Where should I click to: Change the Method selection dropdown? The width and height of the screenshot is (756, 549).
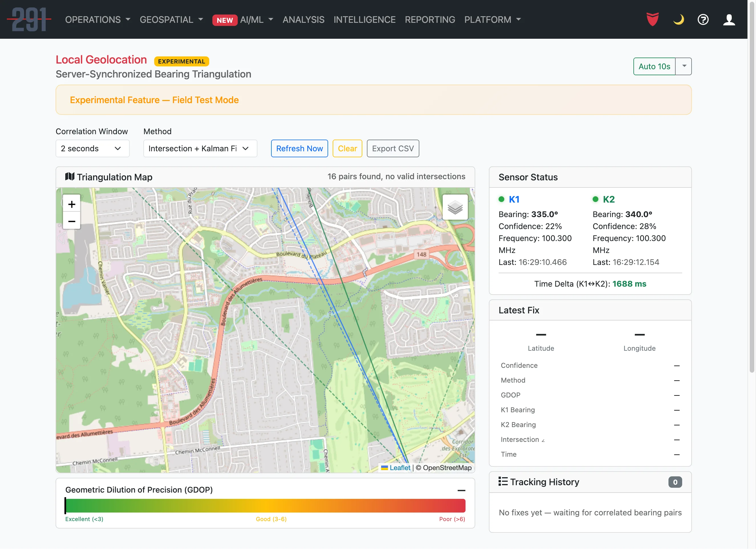(200, 148)
